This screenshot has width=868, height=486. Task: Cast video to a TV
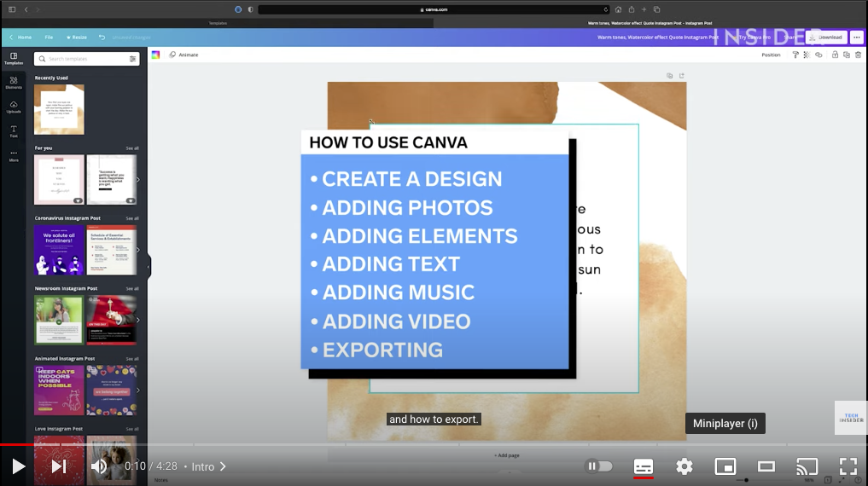click(x=807, y=466)
